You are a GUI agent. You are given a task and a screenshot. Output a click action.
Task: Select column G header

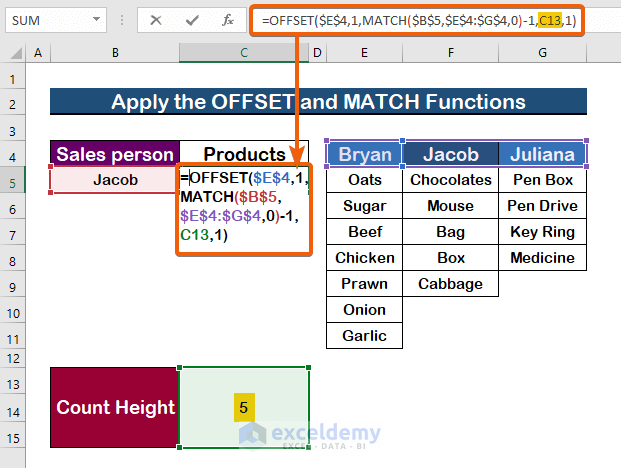pyautogui.click(x=543, y=53)
